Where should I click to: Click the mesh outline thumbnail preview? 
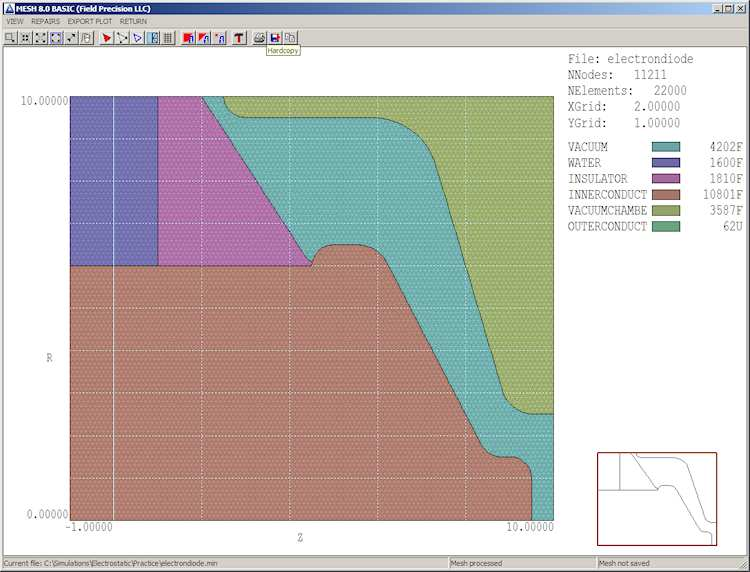click(x=657, y=499)
